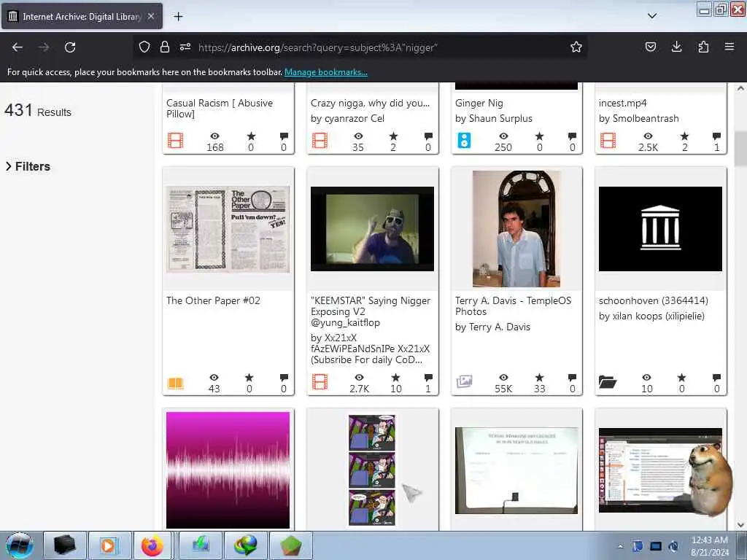
Task: Click the views eye icon showing 250
Action: 503,136
